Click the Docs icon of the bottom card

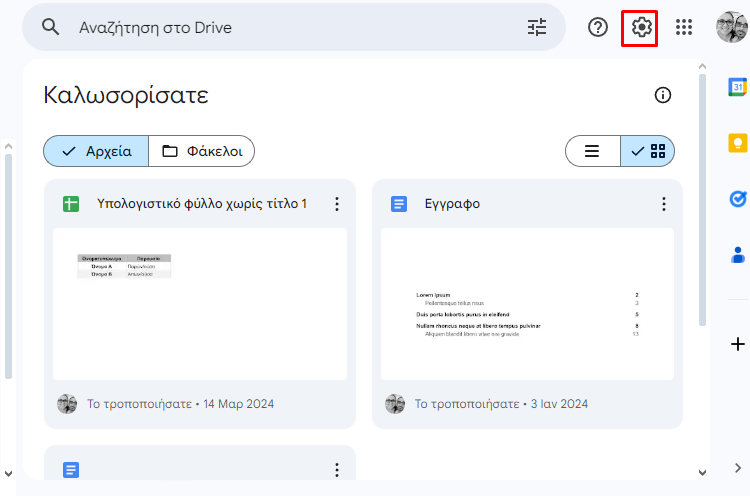coord(71,470)
